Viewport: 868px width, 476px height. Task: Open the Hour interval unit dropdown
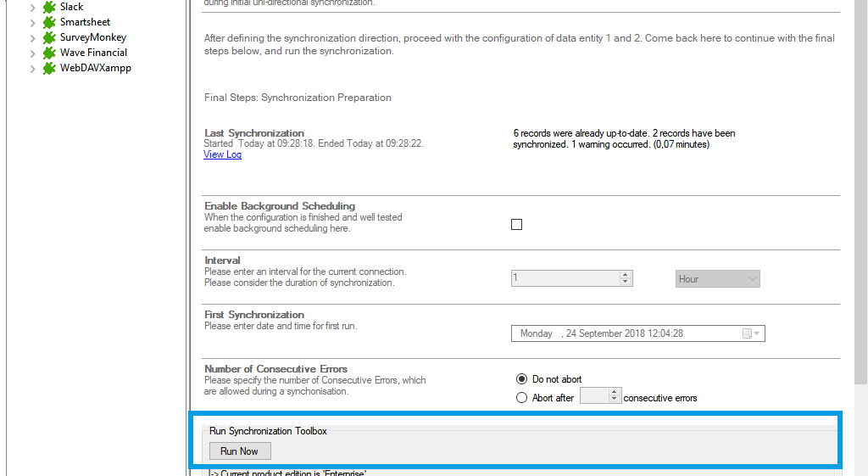point(718,279)
